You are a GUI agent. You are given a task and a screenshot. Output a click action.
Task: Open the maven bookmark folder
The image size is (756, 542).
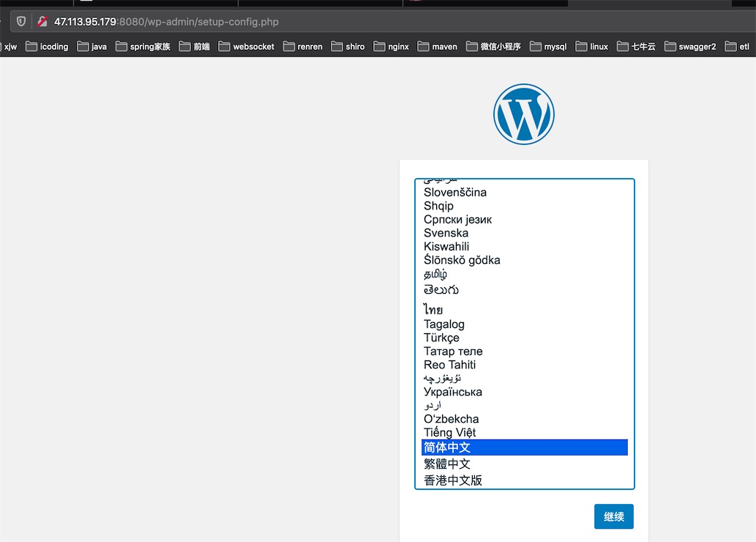[x=438, y=46]
